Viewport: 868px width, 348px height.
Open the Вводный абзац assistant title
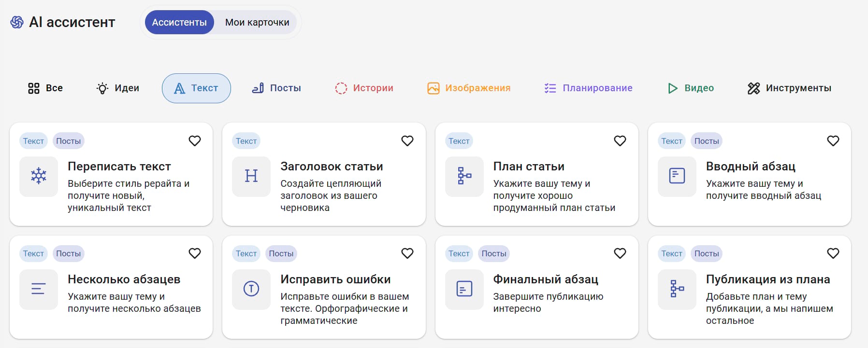click(751, 167)
